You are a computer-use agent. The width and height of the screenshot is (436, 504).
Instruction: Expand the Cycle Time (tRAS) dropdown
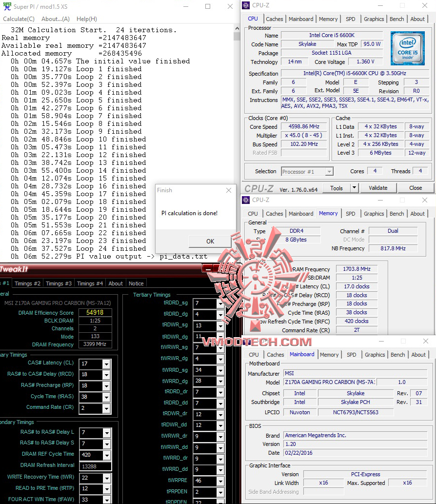click(x=106, y=397)
